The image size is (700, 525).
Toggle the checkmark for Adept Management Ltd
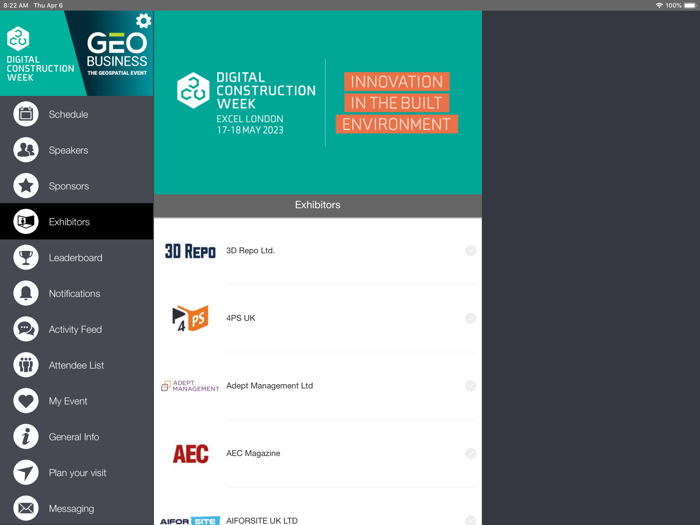pos(471,386)
